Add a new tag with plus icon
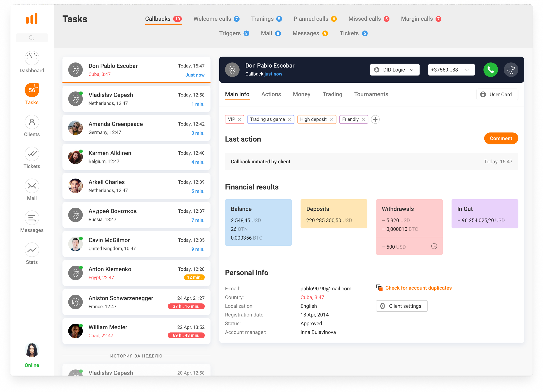This screenshot has height=392, width=543. [x=375, y=119]
